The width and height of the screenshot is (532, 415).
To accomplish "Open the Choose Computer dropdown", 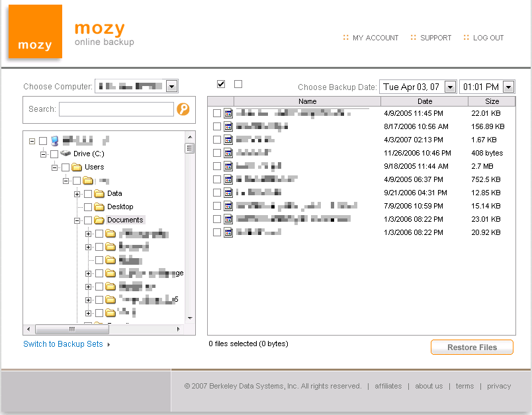I will 171,86.
